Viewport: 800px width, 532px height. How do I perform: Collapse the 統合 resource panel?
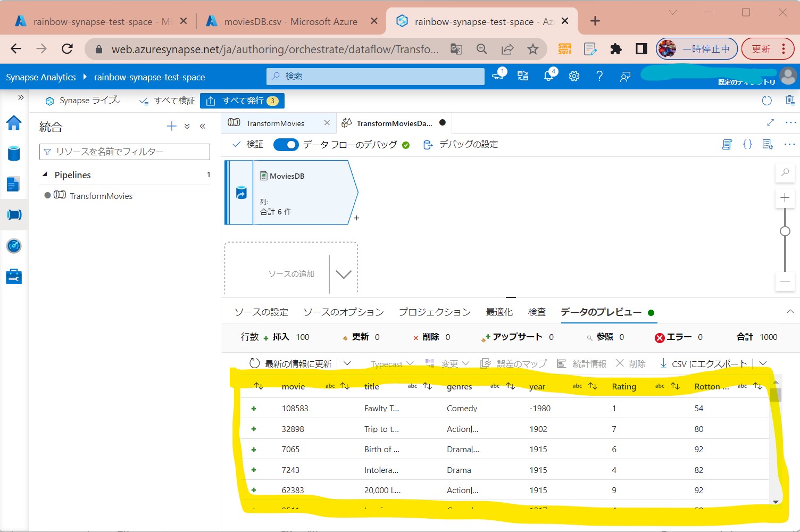(203, 126)
